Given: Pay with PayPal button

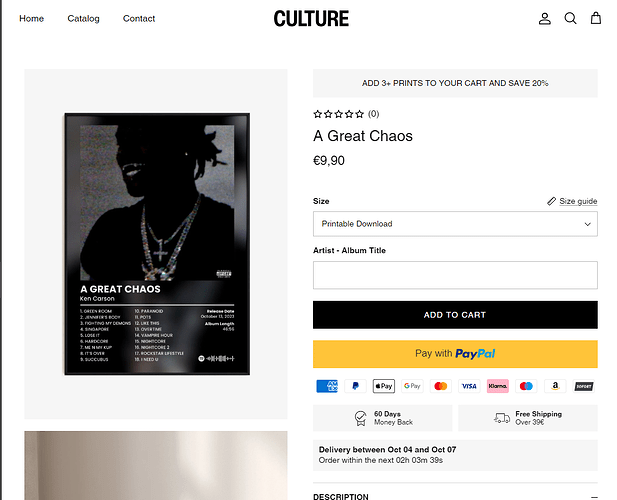Looking at the screenshot, I should tap(455, 354).
